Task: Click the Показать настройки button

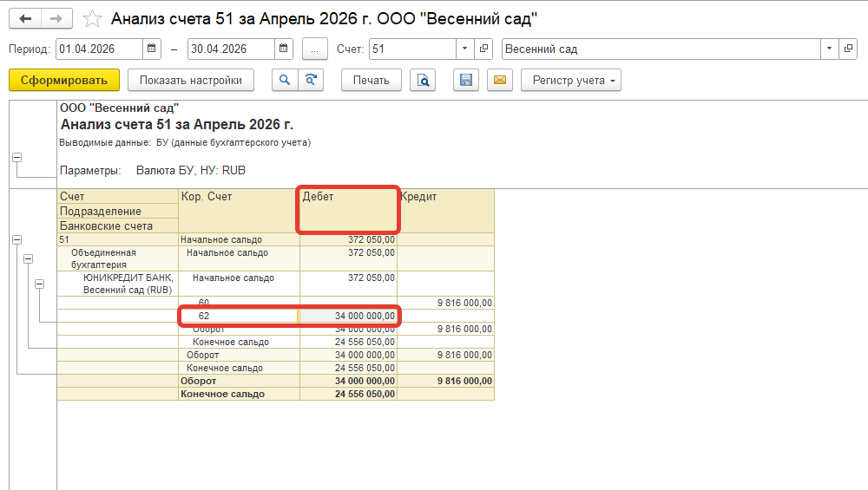Action: tap(191, 81)
